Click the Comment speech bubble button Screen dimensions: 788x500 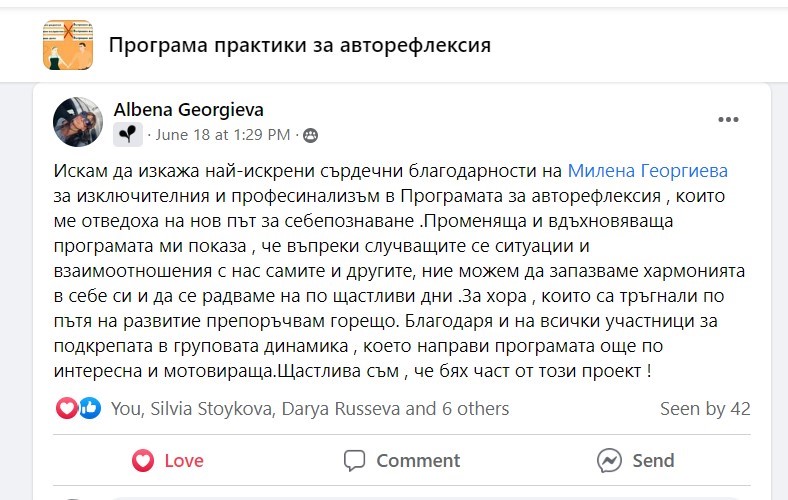(402, 461)
